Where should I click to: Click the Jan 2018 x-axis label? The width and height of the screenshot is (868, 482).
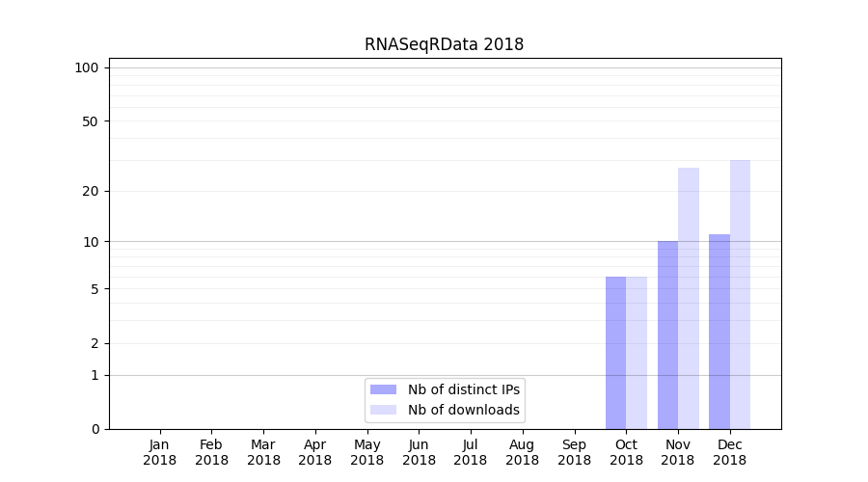(159, 452)
